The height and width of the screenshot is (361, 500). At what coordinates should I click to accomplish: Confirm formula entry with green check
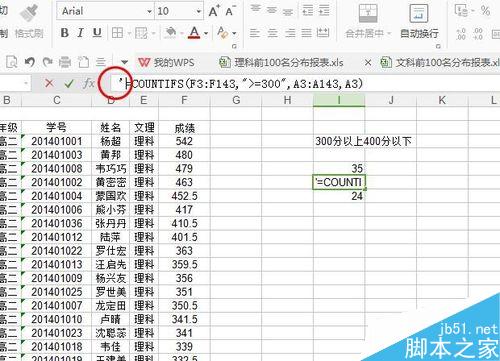point(69,83)
